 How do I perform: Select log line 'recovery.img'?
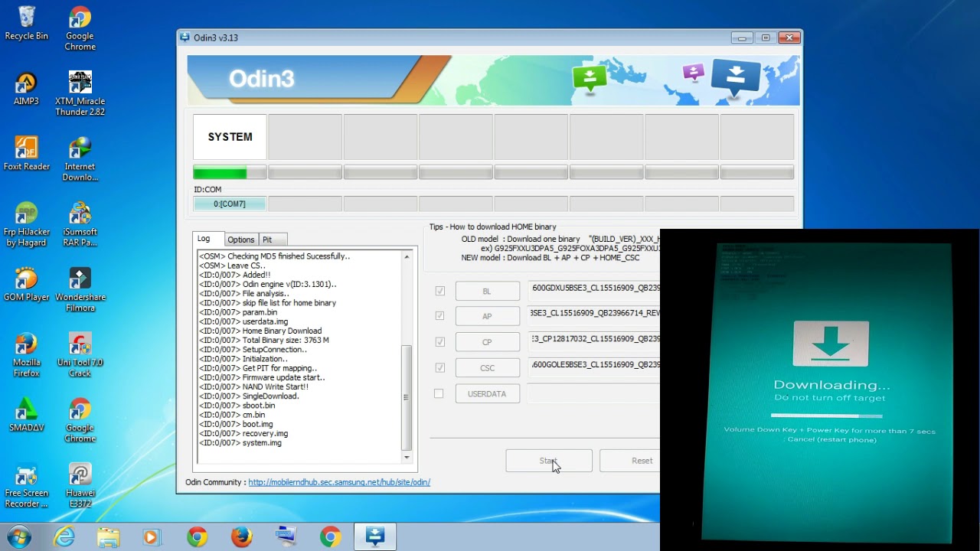click(x=243, y=434)
